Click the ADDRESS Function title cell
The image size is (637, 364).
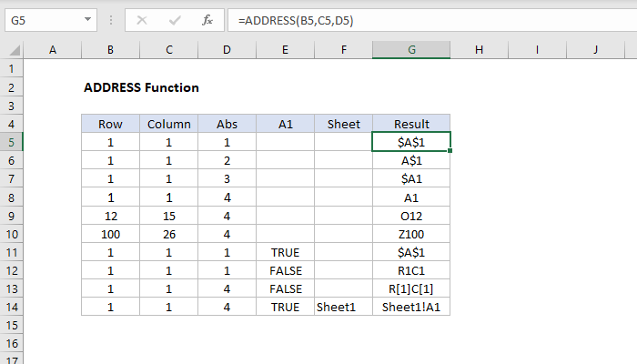pyautogui.click(x=141, y=87)
